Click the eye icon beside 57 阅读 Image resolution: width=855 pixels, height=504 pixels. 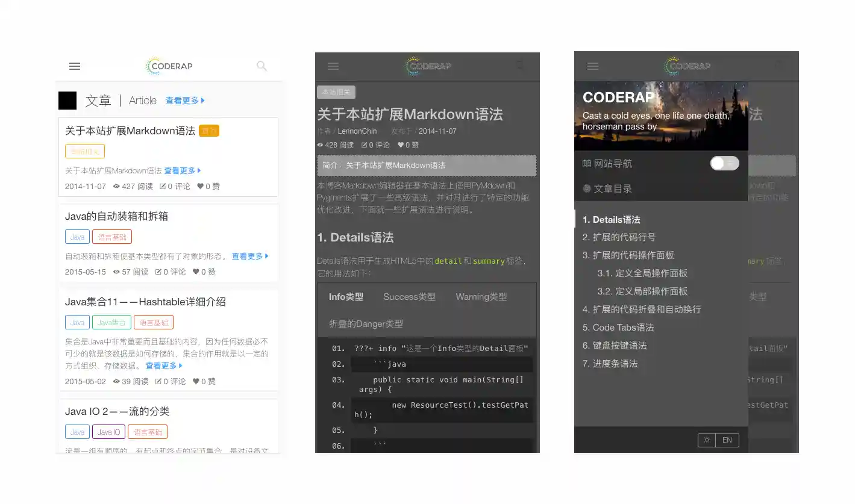116,272
